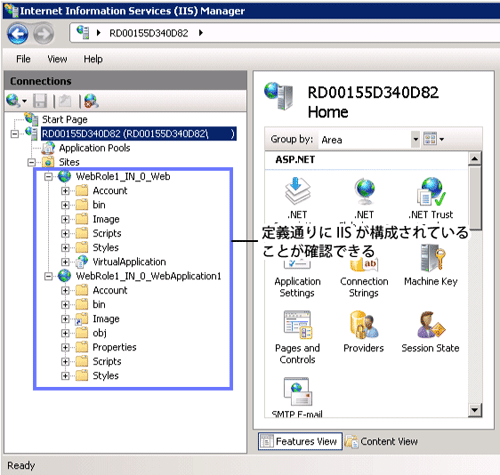
Task: Expand the Properties folder
Action: [65, 347]
